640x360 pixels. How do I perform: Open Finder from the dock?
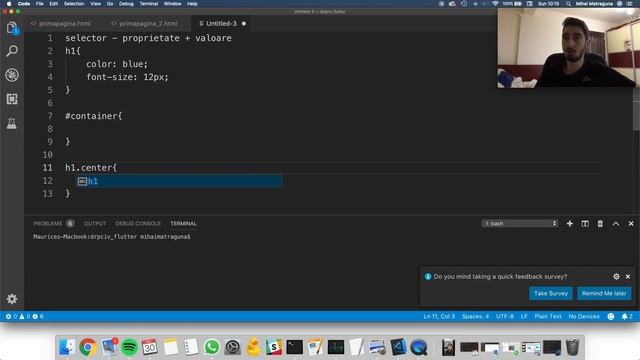tap(67, 347)
